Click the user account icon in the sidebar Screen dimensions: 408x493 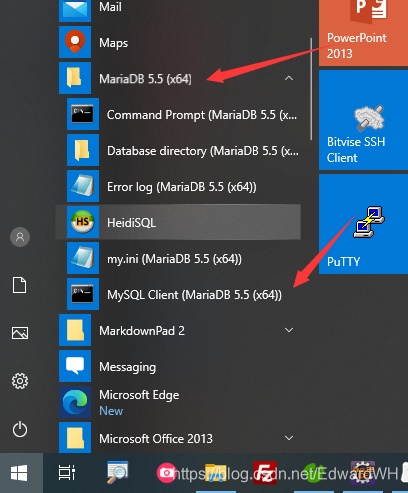[20, 237]
